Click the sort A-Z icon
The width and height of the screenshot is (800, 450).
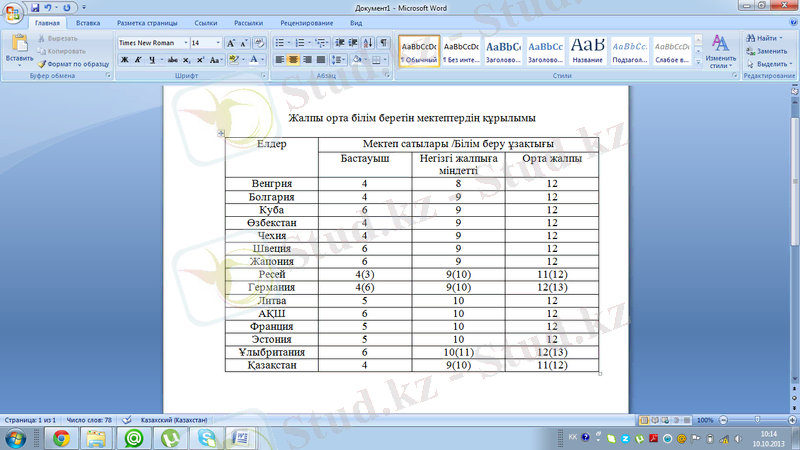click(x=369, y=43)
